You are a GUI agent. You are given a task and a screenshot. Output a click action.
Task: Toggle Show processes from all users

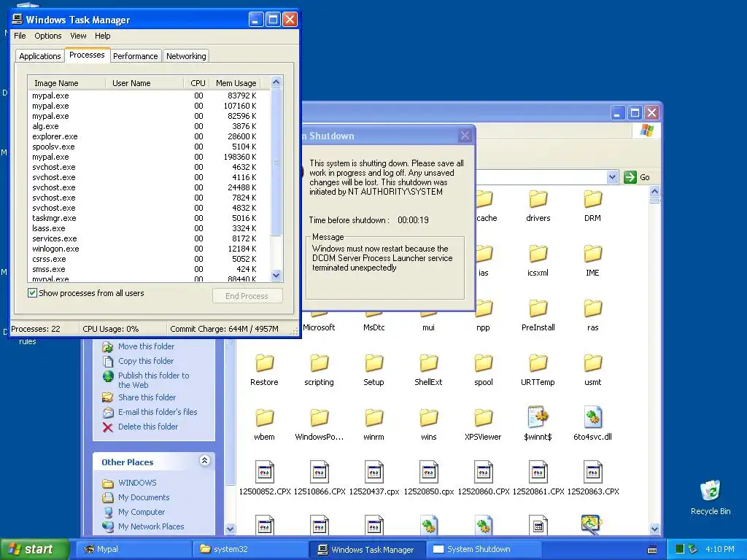click(x=32, y=293)
